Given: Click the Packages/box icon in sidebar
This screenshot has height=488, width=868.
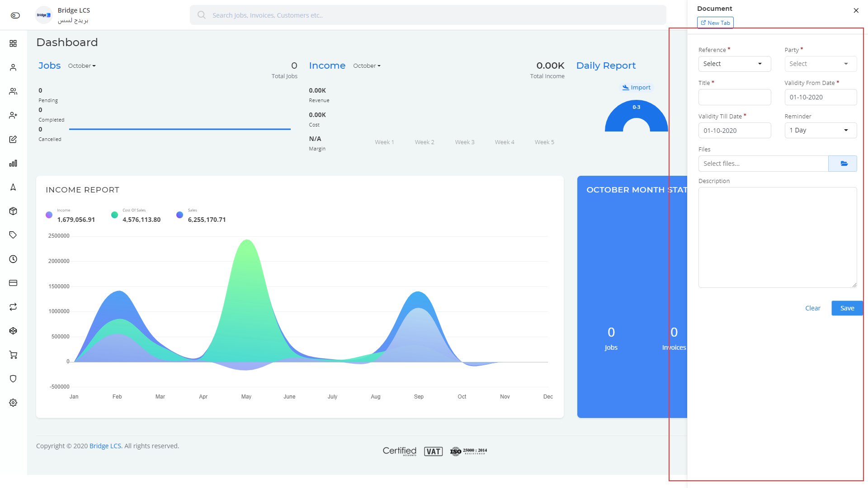Looking at the screenshot, I should 13,211.
